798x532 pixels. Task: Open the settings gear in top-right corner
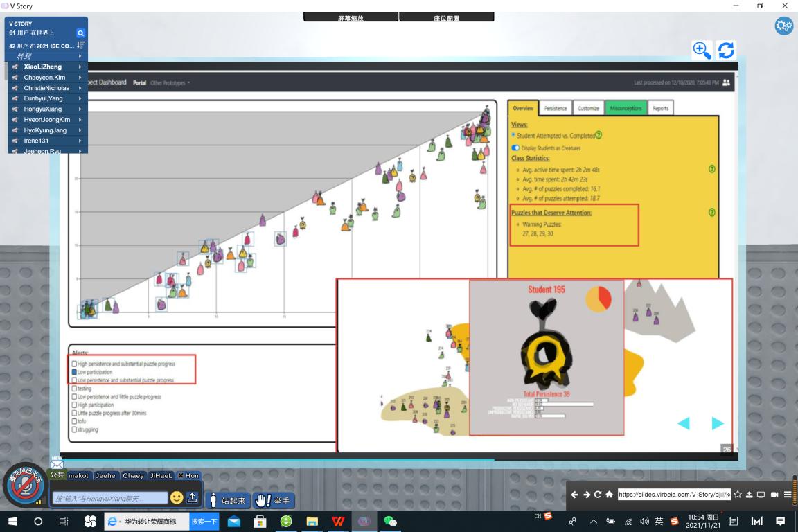pos(783,26)
